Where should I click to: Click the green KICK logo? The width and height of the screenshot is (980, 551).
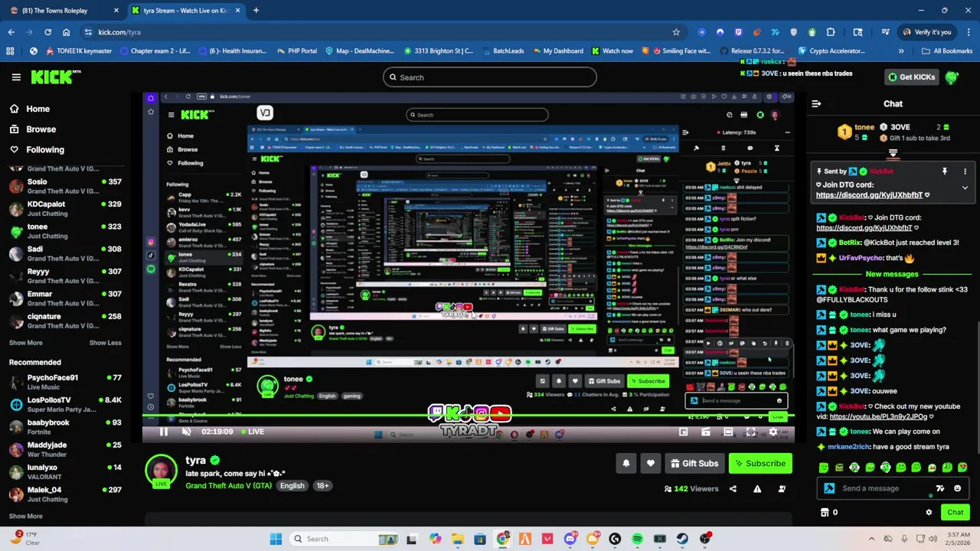click(56, 77)
